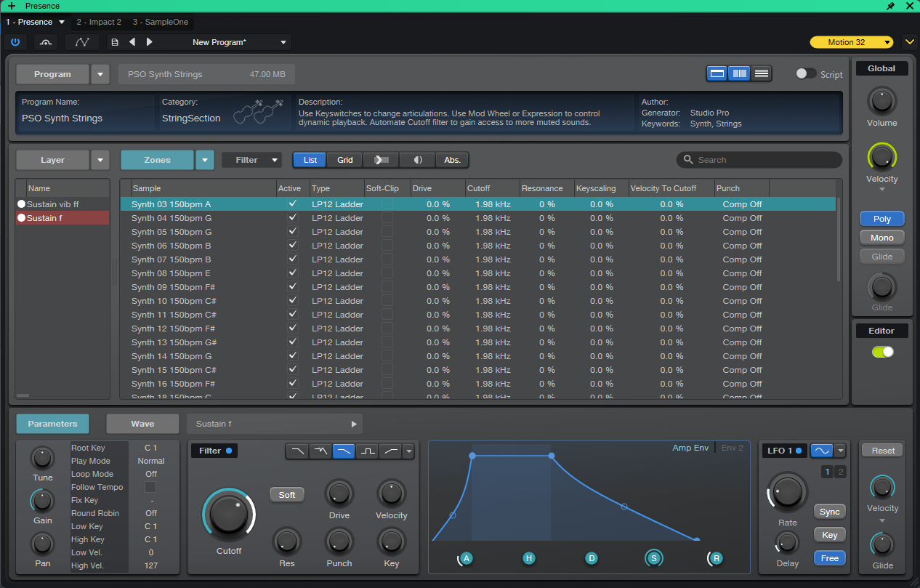Go to previous preset arrow
The width and height of the screenshot is (920, 588).
coord(132,42)
